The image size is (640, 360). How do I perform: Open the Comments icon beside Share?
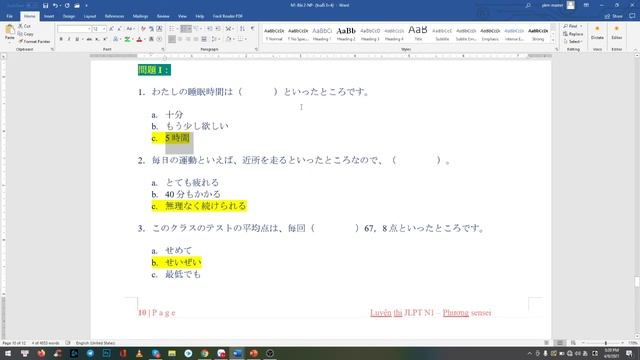pos(632,16)
